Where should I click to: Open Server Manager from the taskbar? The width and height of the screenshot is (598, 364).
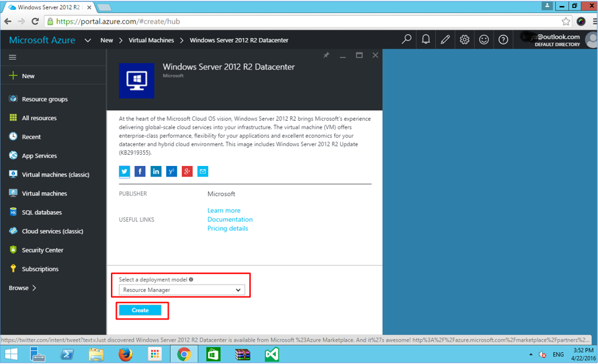[38, 354]
